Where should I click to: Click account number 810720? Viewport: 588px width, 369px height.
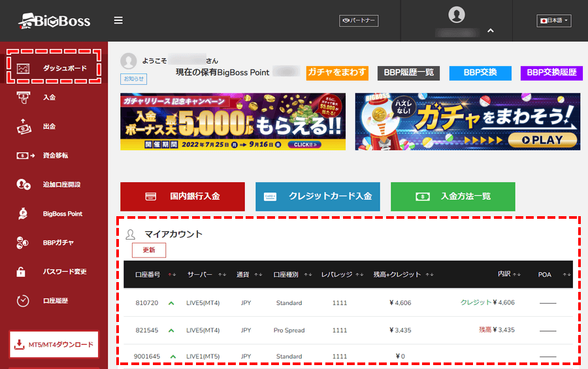pyautogui.click(x=146, y=303)
